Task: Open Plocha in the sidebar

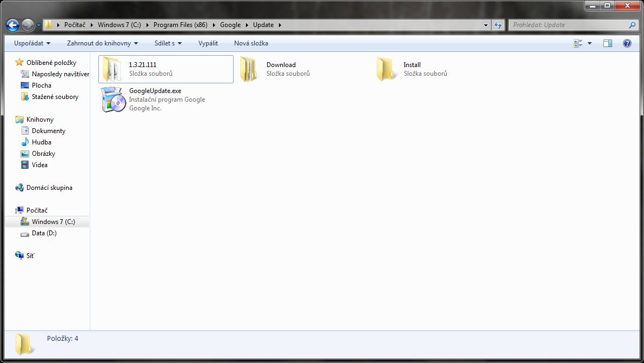Action: point(42,85)
